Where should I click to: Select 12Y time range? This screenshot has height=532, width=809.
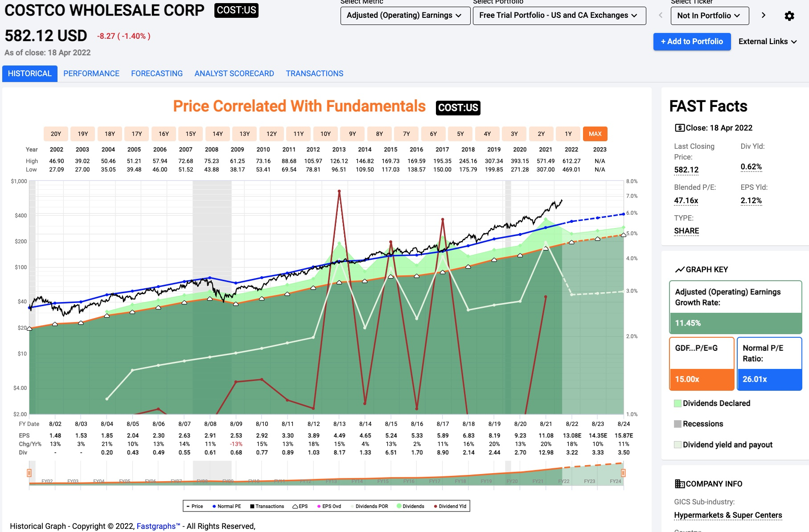coord(271,134)
